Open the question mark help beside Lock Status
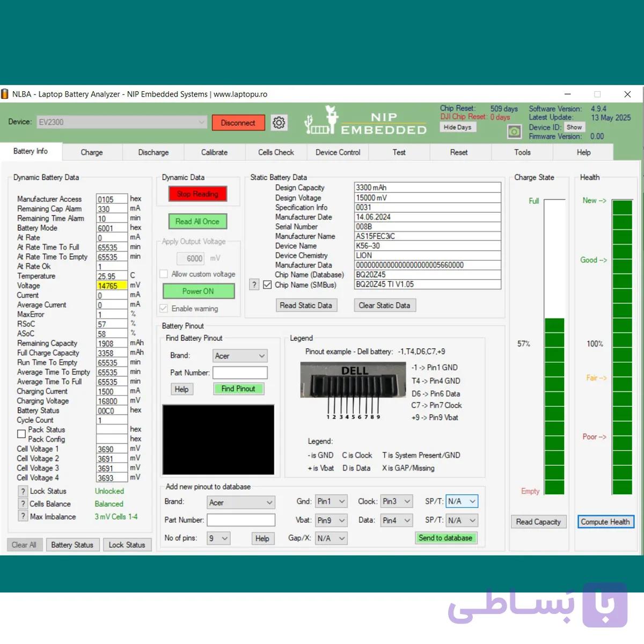644x644 pixels. tap(23, 491)
